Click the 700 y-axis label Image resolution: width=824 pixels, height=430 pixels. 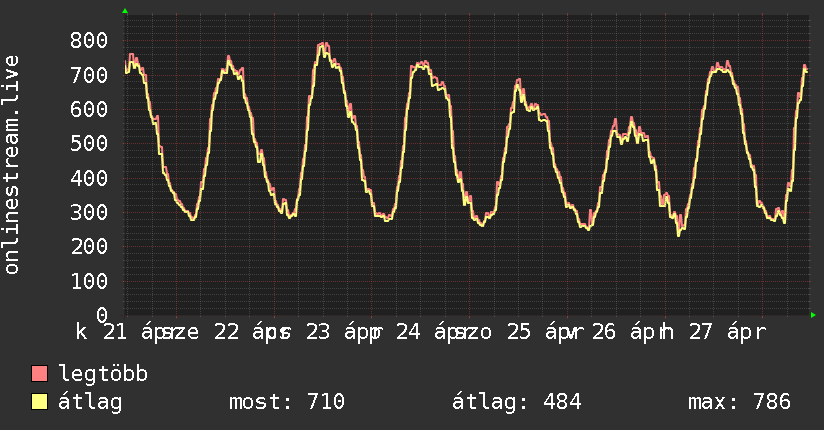[x=89, y=75]
